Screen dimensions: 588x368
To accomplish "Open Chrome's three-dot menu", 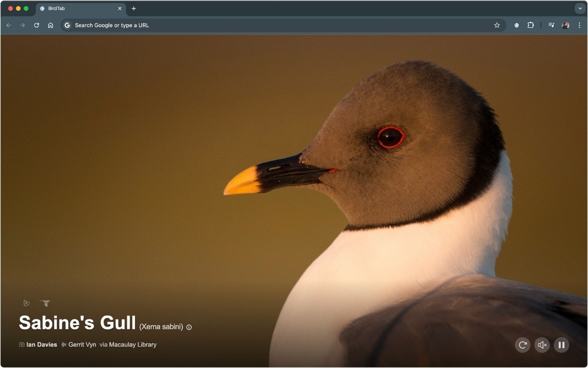I will (x=580, y=25).
